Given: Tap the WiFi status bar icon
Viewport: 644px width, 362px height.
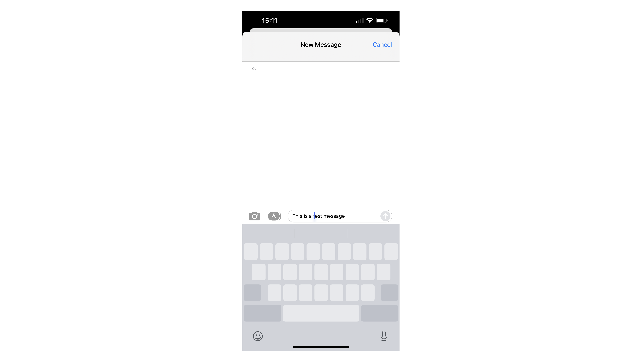Looking at the screenshot, I should (x=370, y=20).
